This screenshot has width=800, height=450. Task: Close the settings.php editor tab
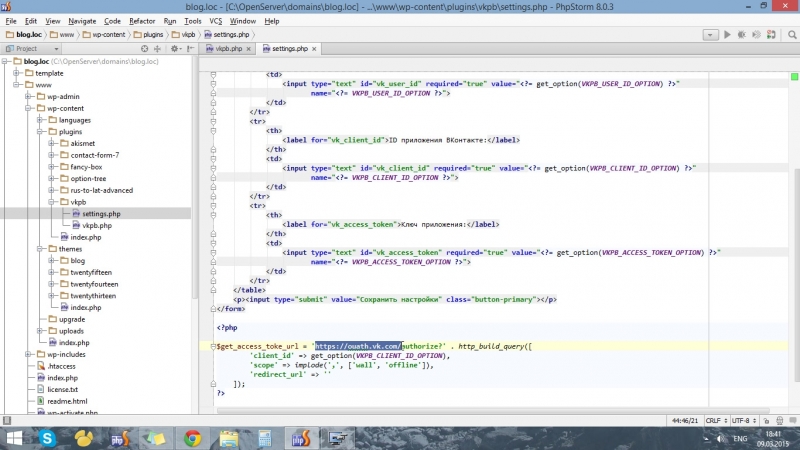click(316, 48)
